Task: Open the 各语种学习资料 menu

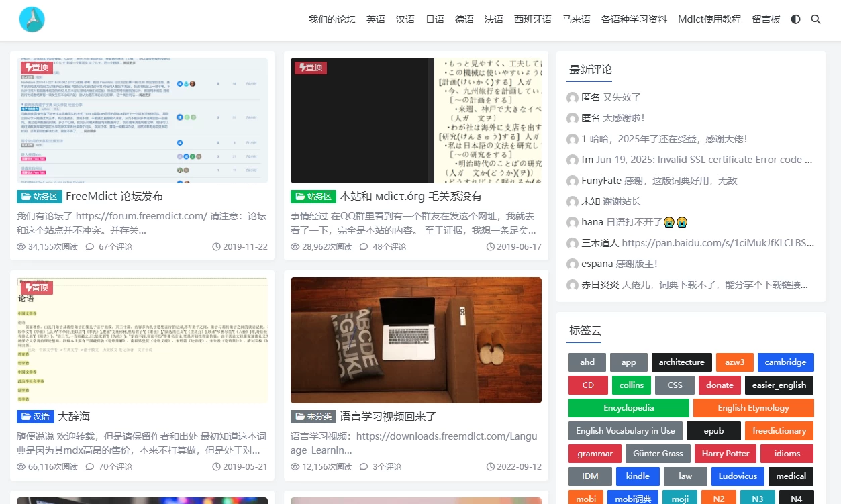Action: pos(634,19)
